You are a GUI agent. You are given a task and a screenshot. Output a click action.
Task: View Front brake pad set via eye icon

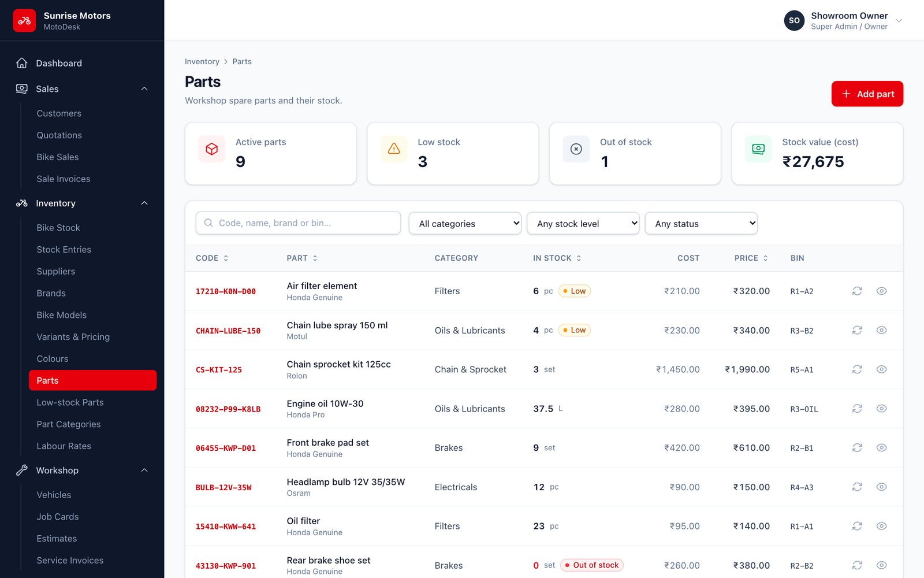click(881, 448)
